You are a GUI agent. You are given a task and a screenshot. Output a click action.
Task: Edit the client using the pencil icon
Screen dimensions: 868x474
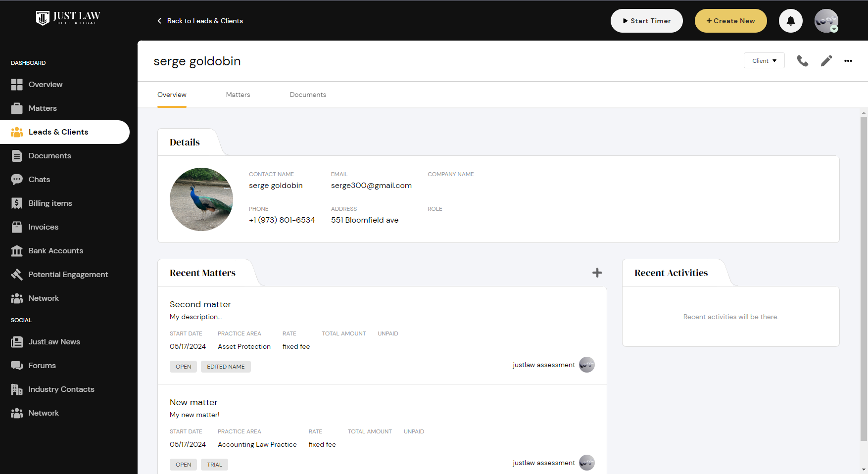[826, 61]
